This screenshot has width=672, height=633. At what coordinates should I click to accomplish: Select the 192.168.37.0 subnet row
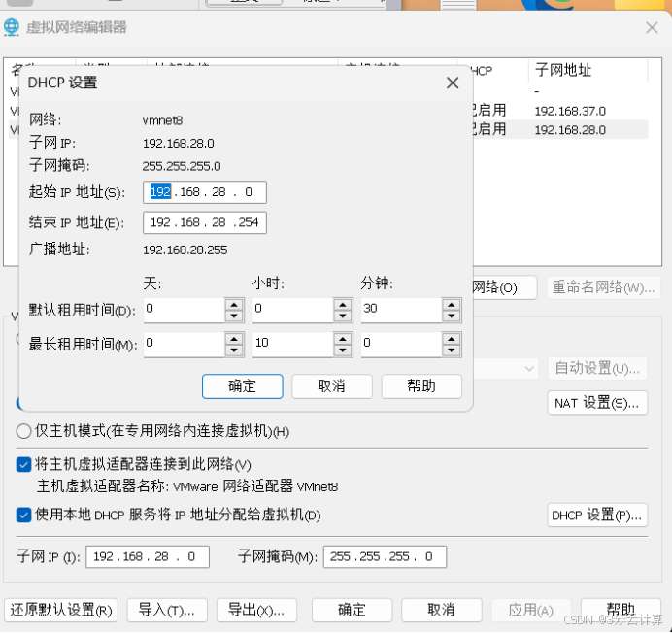569,111
